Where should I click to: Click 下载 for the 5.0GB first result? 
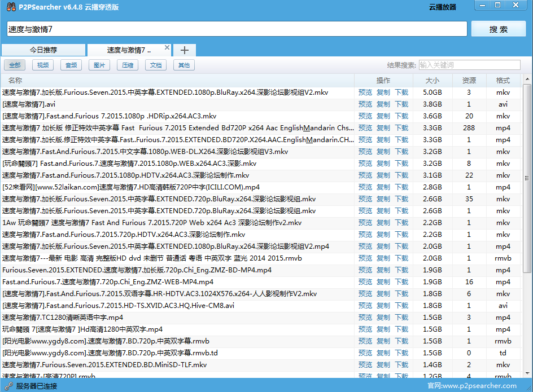(401, 92)
